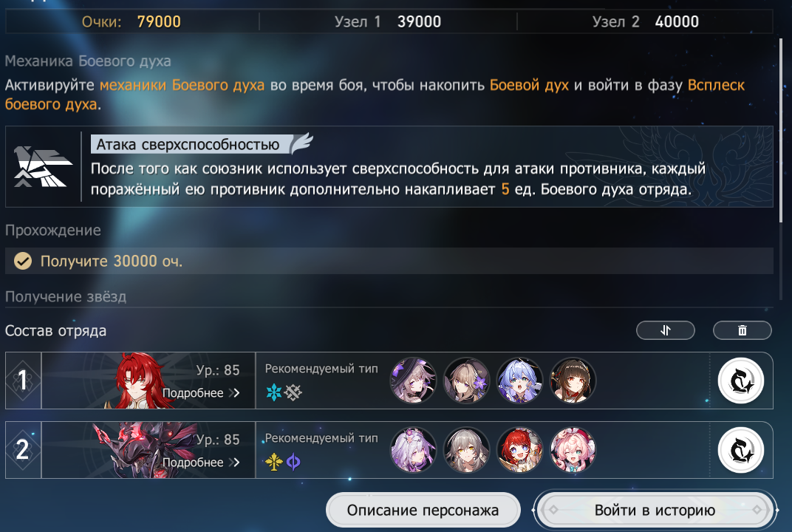Viewport: 792px width, 532px height.
Task: Select the witch-hat character portrait in team 1
Action: (x=413, y=381)
